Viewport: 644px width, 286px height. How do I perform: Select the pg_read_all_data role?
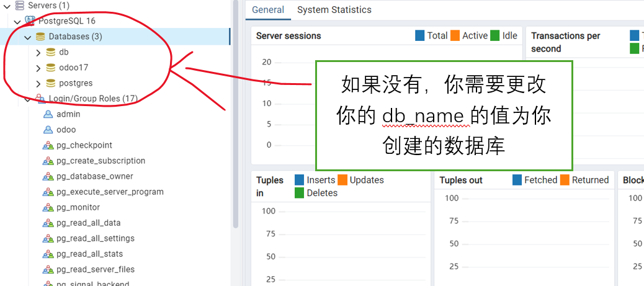click(x=89, y=223)
